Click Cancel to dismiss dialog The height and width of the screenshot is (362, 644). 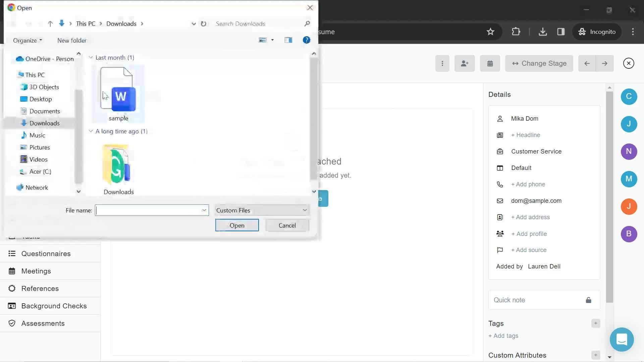287,225
